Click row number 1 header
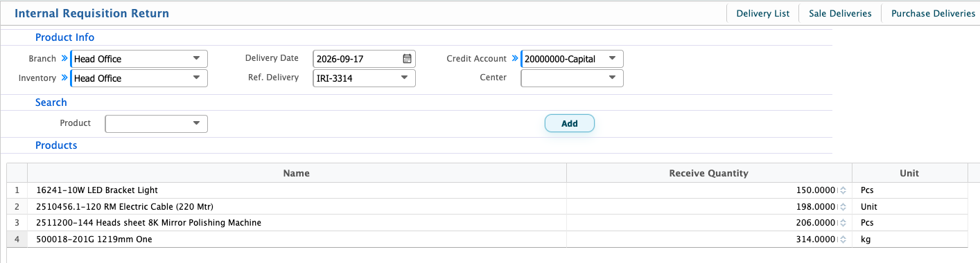The image size is (980, 263). click(17, 190)
